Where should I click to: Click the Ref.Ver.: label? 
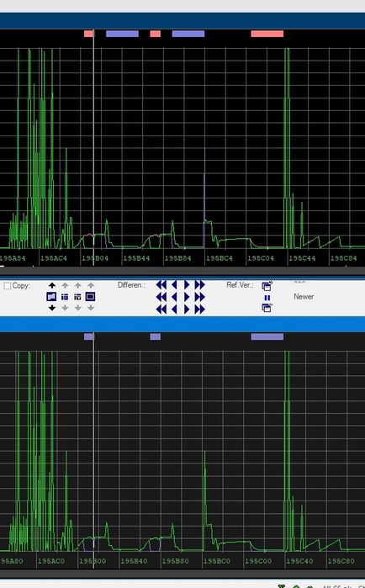point(241,285)
